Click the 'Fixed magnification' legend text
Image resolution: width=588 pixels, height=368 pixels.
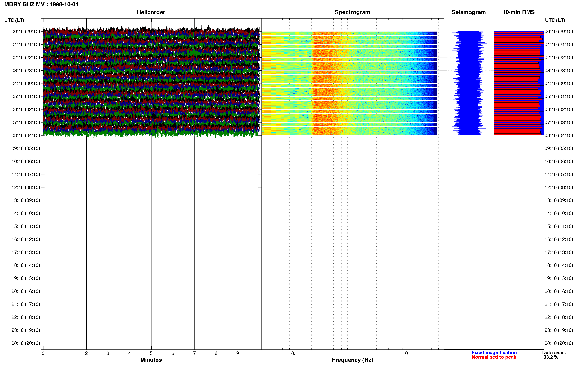(x=494, y=352)
